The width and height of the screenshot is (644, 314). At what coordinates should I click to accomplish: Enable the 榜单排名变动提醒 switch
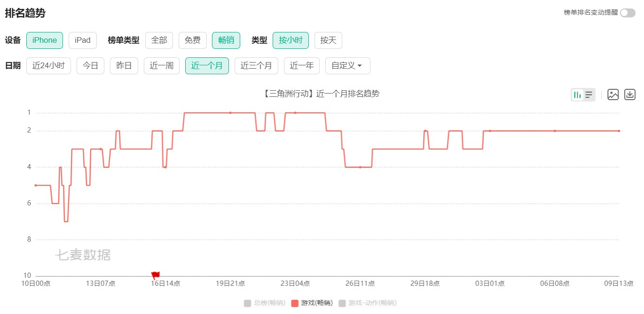(x=628, y=13)
